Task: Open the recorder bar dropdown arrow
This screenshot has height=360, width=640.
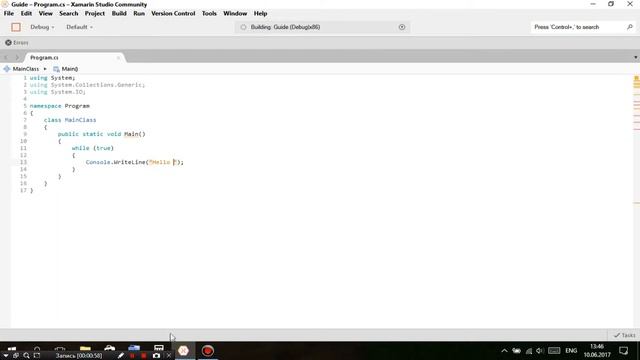Action: (6, 356)
